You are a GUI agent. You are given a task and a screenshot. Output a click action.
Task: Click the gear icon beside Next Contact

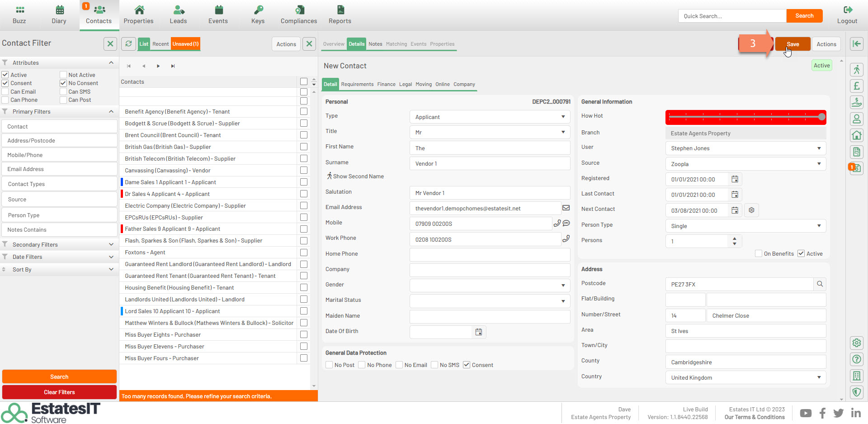[x=751, y=210]
